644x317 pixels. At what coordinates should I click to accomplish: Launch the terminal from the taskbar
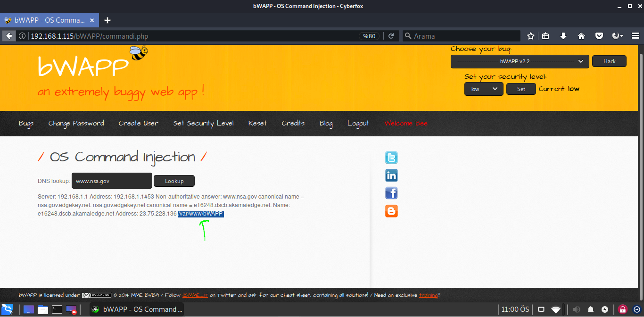coord(57,309)
